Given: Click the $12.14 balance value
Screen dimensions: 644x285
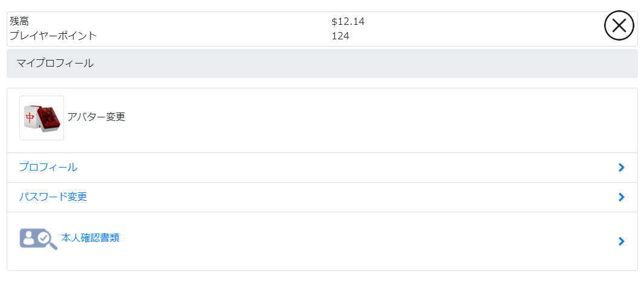Looking at the screenshot, I should 348,21.
